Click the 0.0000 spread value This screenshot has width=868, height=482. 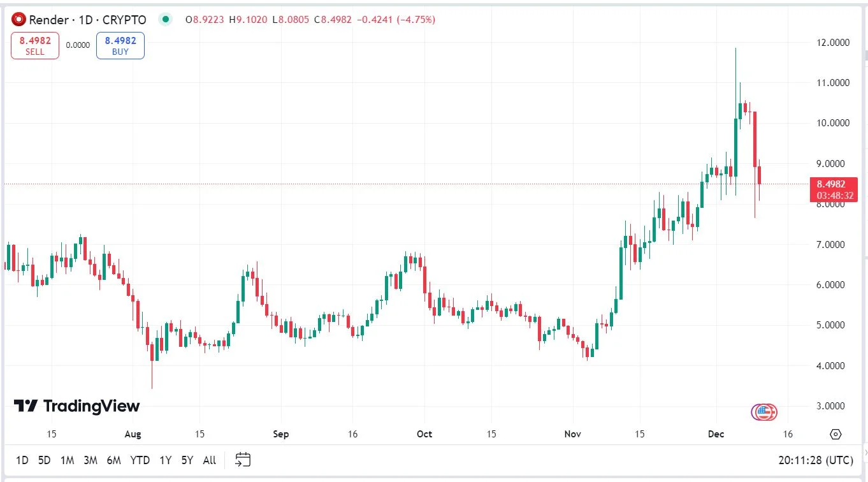coord(78,45)
